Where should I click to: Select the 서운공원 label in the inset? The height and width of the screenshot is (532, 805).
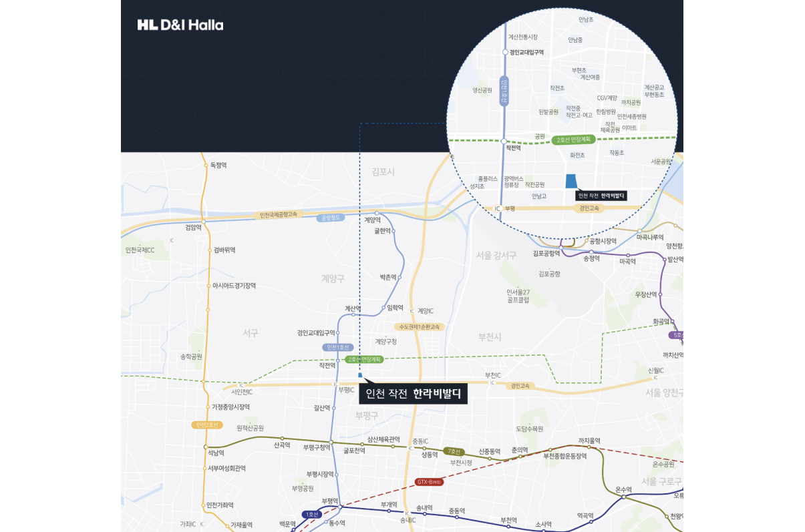pos(661,162)
